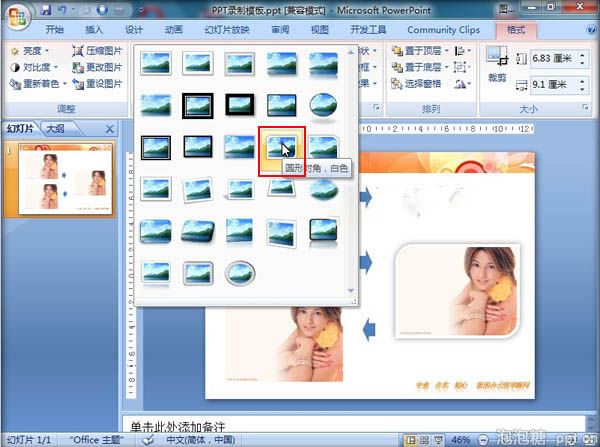The width and height of the screenshot is (600, 447).
Task: Apply the metal rounded rectangle style in last row
Action: pyautogui.click(x=198, y=273)
